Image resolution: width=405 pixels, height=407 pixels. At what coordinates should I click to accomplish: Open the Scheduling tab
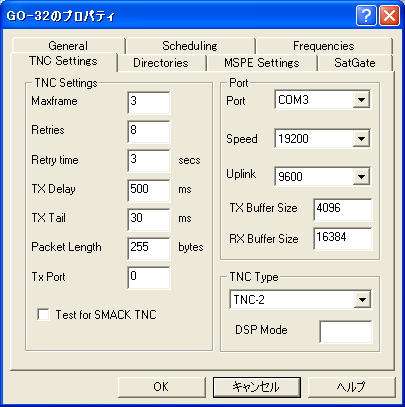coord(190,46)
